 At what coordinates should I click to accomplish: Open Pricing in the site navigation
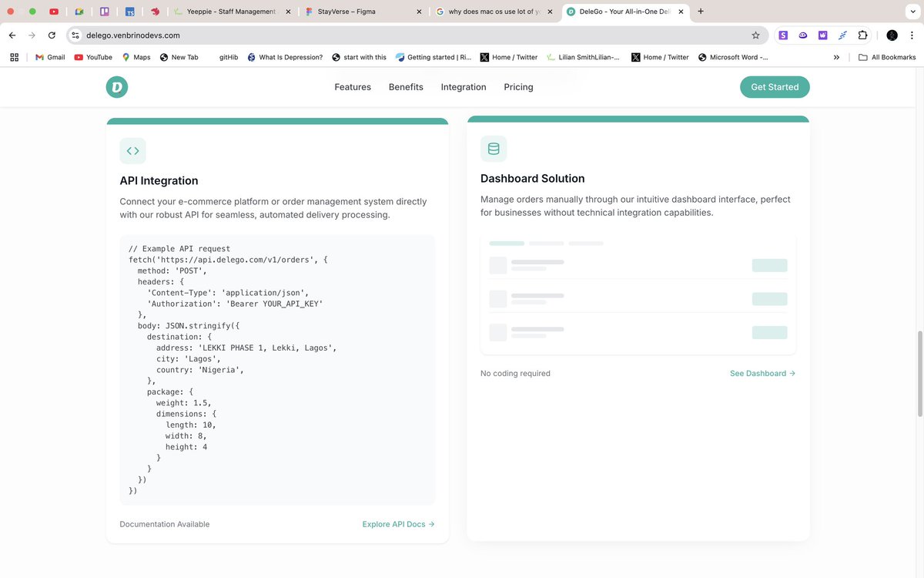click(x=518, y=87)
